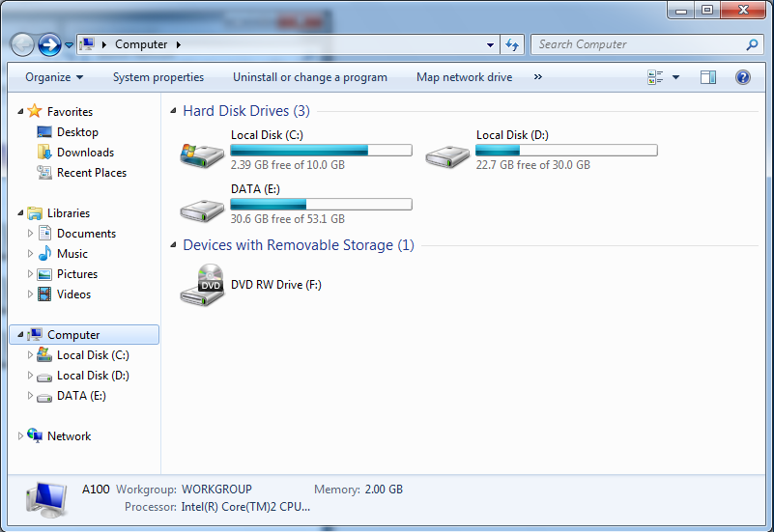Click Local Disk (C:) sidebar drive icon
This screenshot has height=532, width=774.
[44, 354]
